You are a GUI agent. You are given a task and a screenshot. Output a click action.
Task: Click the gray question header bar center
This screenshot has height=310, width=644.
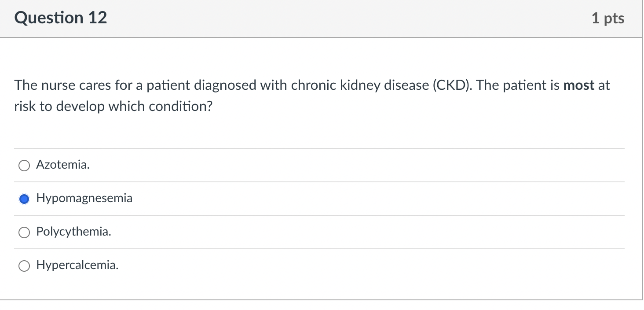click(321, 18)
